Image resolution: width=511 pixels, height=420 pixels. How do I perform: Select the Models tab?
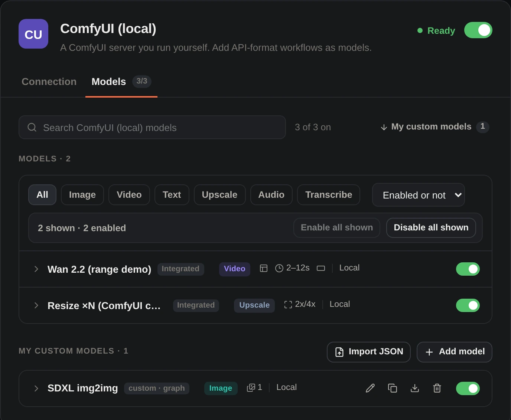121,82
